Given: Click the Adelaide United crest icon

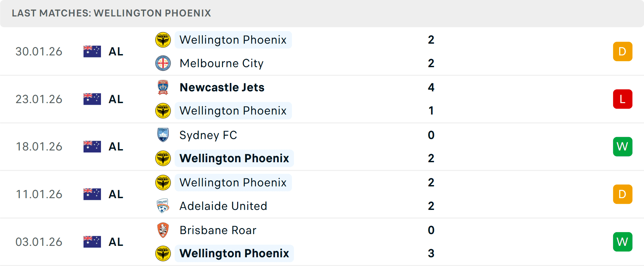Looking at the screenshot, I should pyautogui.click(x=163, y=206).
